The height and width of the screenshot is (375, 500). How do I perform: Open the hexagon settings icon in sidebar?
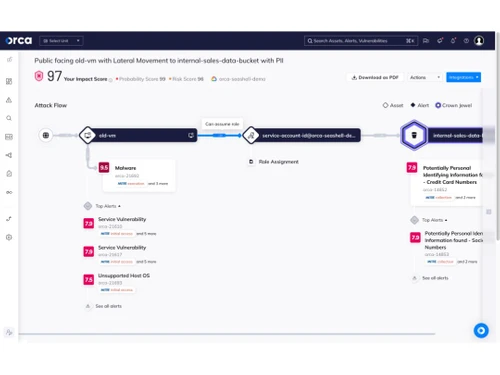9,237
